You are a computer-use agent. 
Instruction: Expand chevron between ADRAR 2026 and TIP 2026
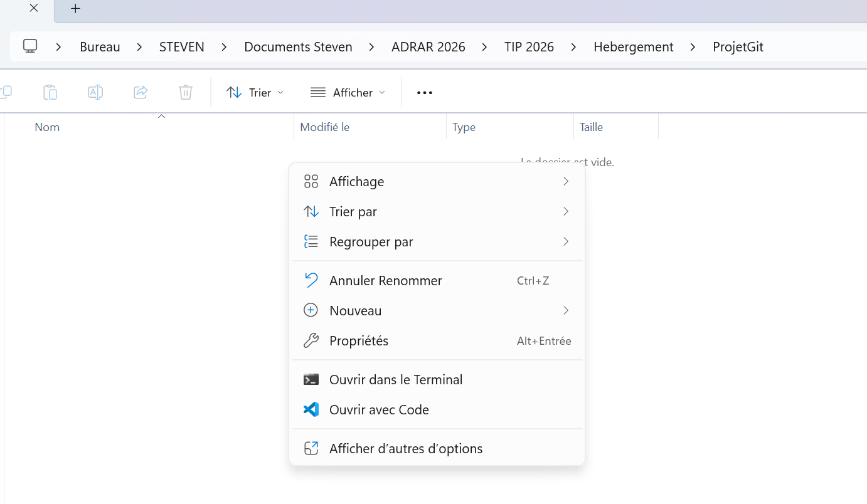[x=485, y=47]
